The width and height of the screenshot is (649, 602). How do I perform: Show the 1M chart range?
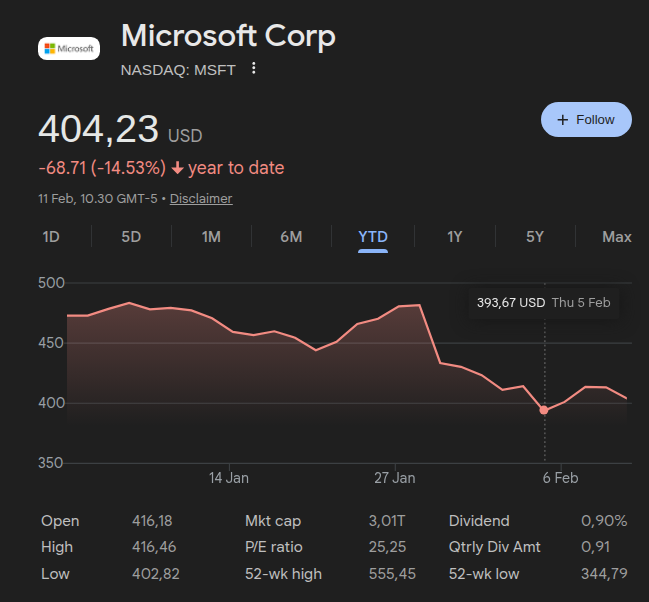[211, 237]
